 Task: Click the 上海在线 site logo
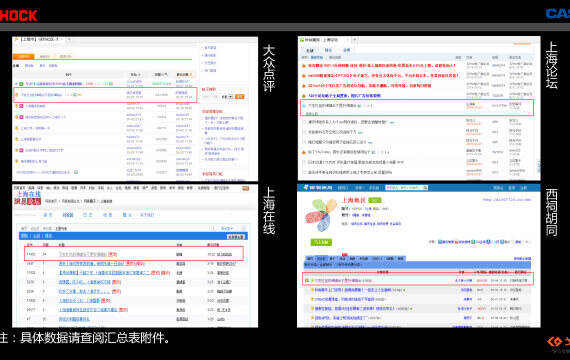(28, 197)
